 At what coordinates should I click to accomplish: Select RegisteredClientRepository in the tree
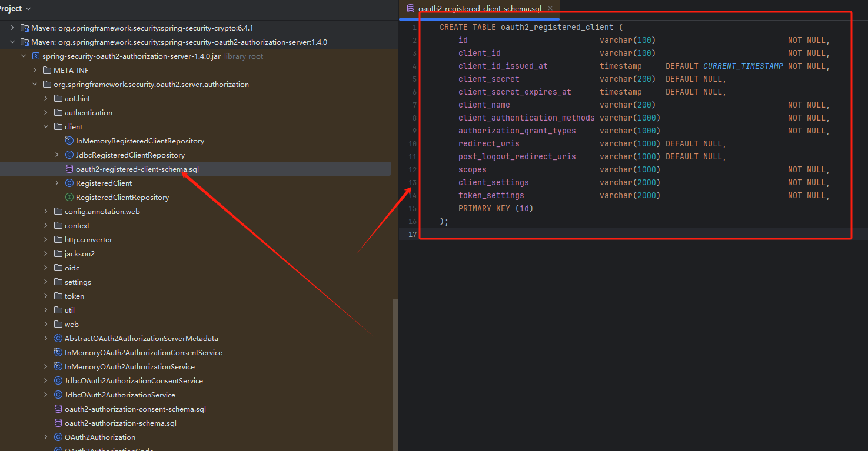pyautogui.click(x=122, y=197)
